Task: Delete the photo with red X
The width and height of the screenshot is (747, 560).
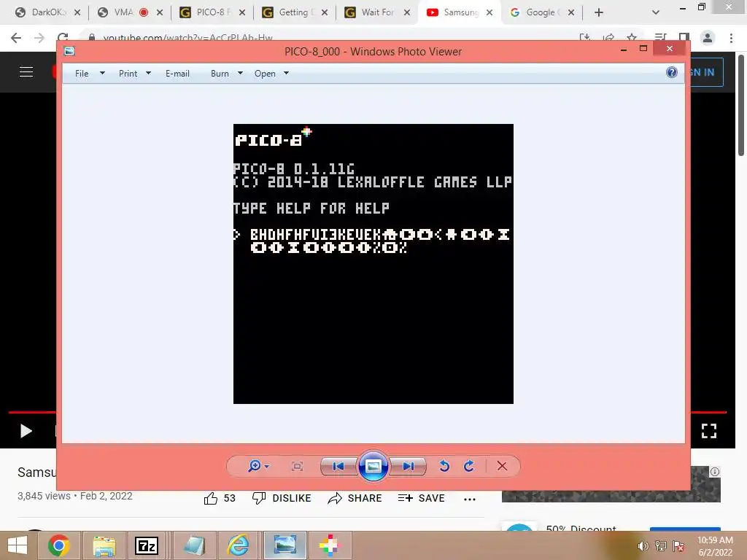Action: pyautogui.click(x=502, y=466)
